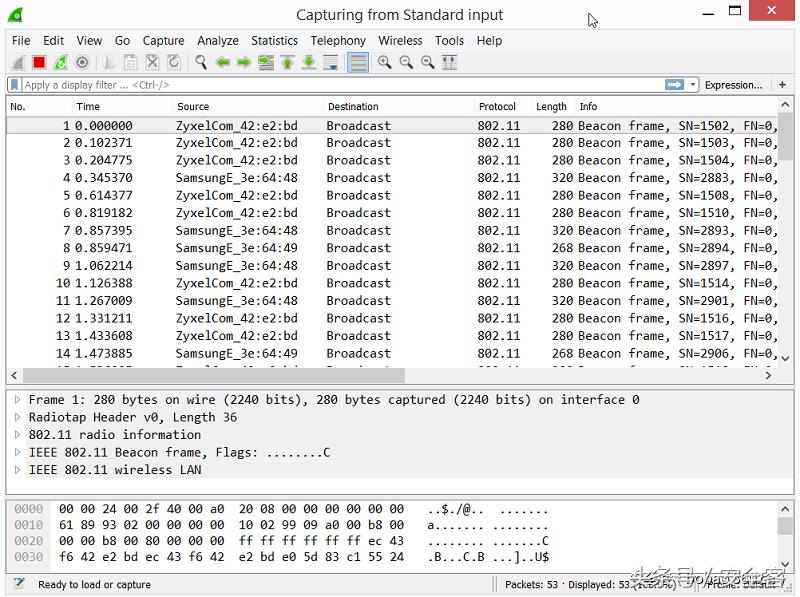Open the Wireless menu
Image resolution: width=800 pixels, height=597 pixels.
click(400, 40)
